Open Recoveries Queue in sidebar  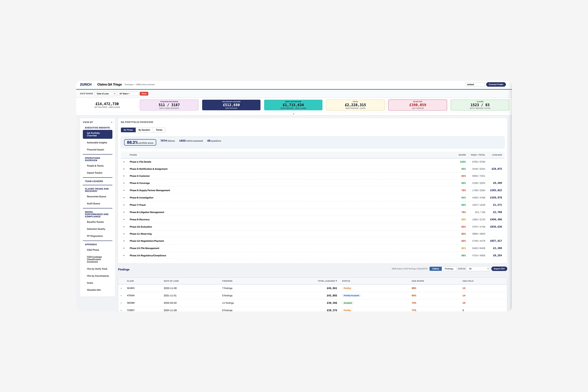[97, 197]
